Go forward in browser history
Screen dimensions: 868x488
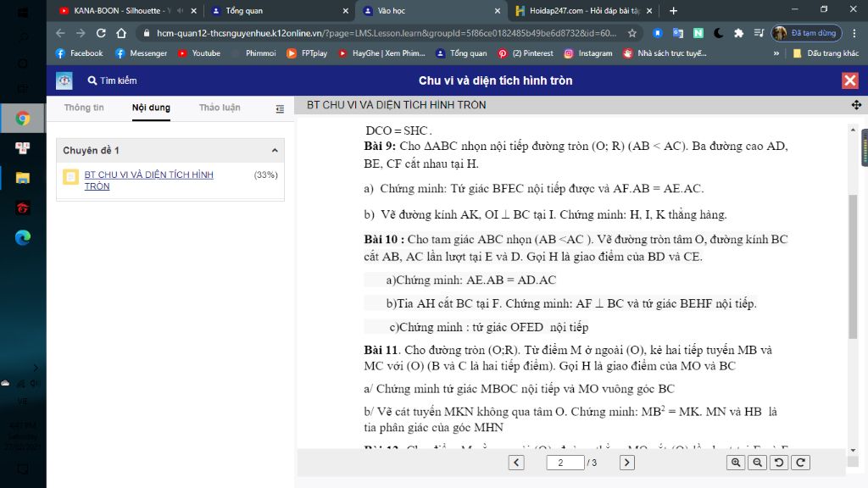click(x=81, y=33)
